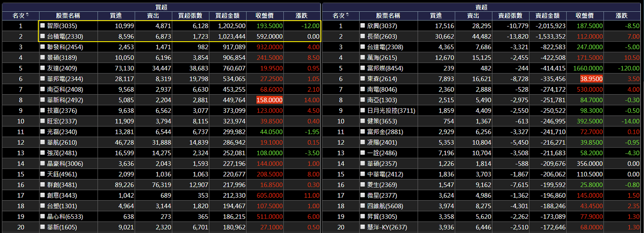Click the sort arrows beside 名次 in 買超 table
The width and height of the screenshot is (644, 233).
[x=27, y=15]
